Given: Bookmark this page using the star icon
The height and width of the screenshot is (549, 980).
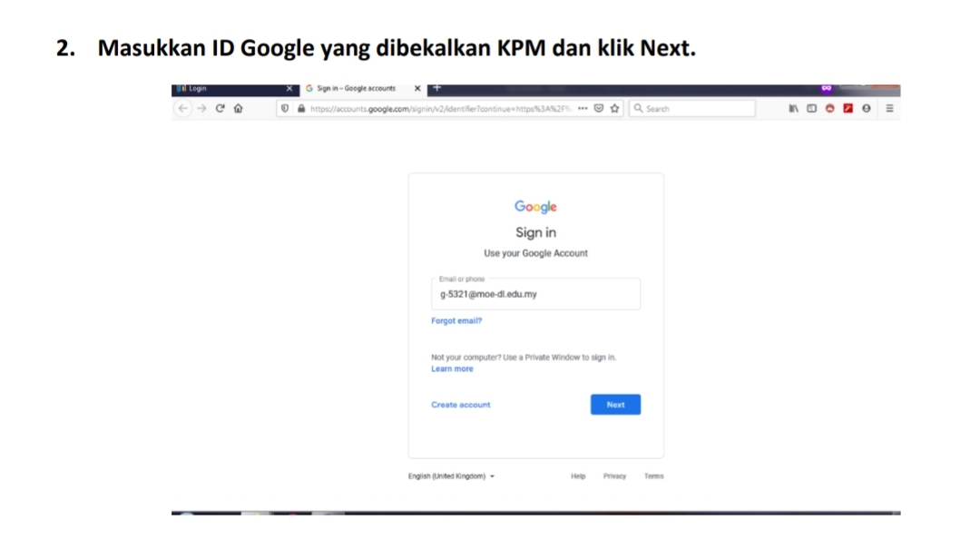Looking at the screenshot, I should click(x=614, y=108).
